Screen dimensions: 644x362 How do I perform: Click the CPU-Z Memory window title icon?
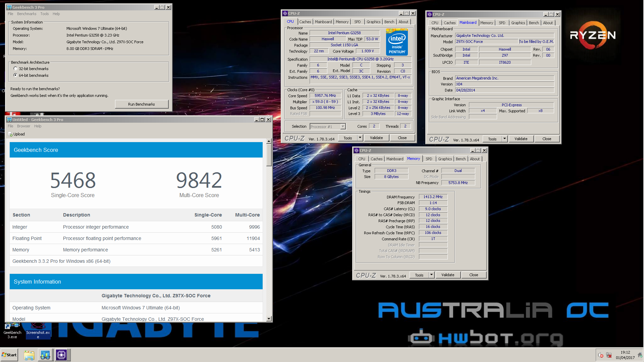click(357, 150)
